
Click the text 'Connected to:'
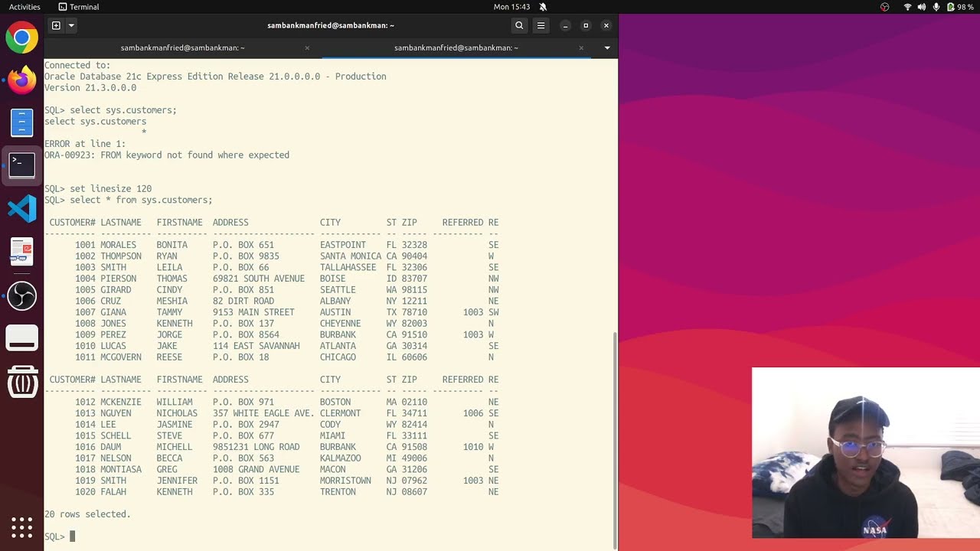pyautogui.click(x=77, y=66)
